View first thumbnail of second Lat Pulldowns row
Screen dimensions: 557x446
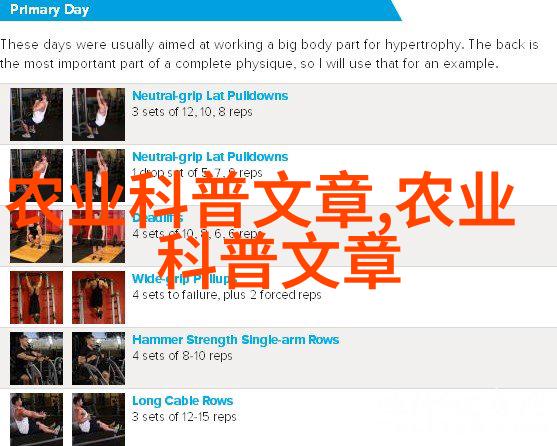tap(37, 175)
